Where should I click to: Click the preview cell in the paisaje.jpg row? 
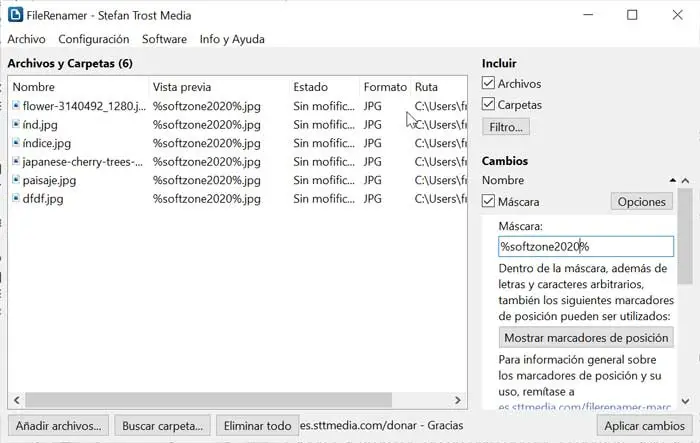coord(207,180)
